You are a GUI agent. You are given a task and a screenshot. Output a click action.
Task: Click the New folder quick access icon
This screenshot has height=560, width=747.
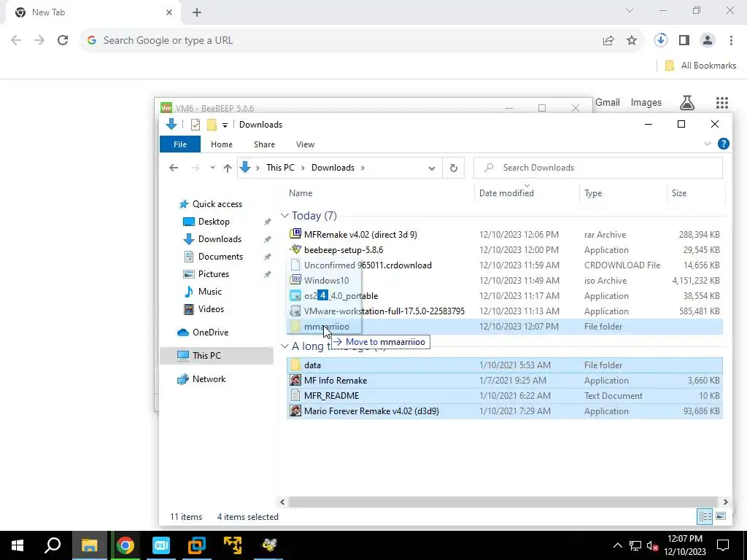coord(212,125)
